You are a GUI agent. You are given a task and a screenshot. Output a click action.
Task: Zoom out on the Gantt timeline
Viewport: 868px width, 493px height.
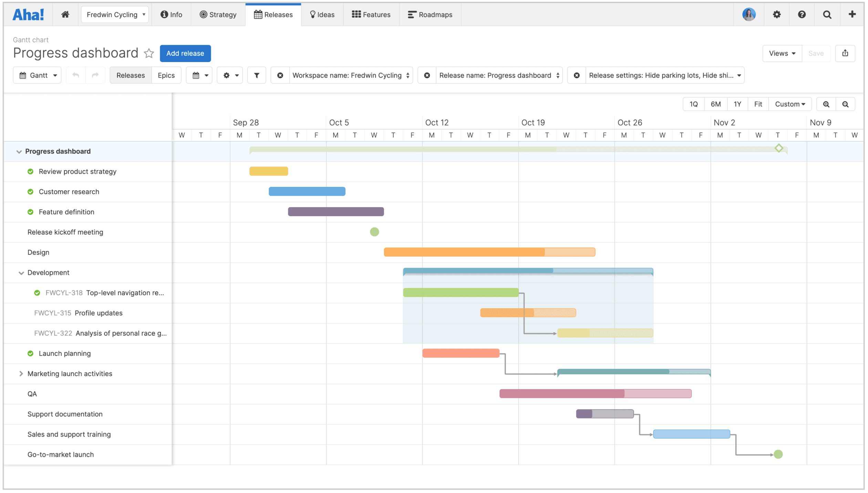click(x=845, y=104)
